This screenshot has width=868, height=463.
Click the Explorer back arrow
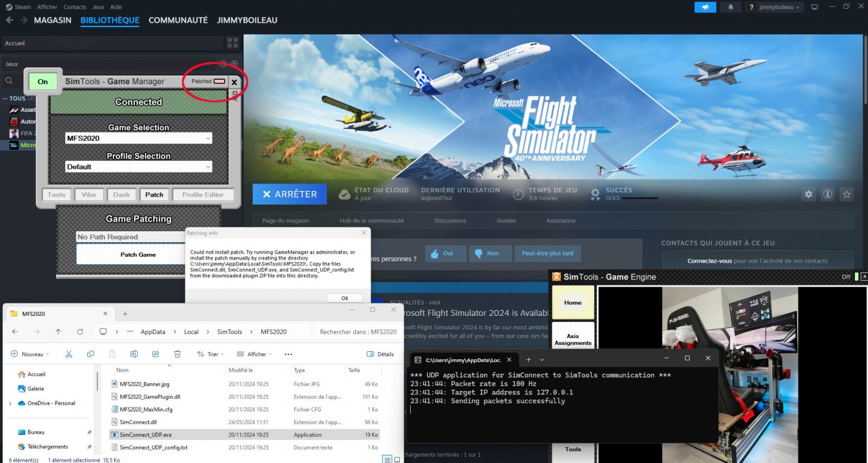click(15, 332)
